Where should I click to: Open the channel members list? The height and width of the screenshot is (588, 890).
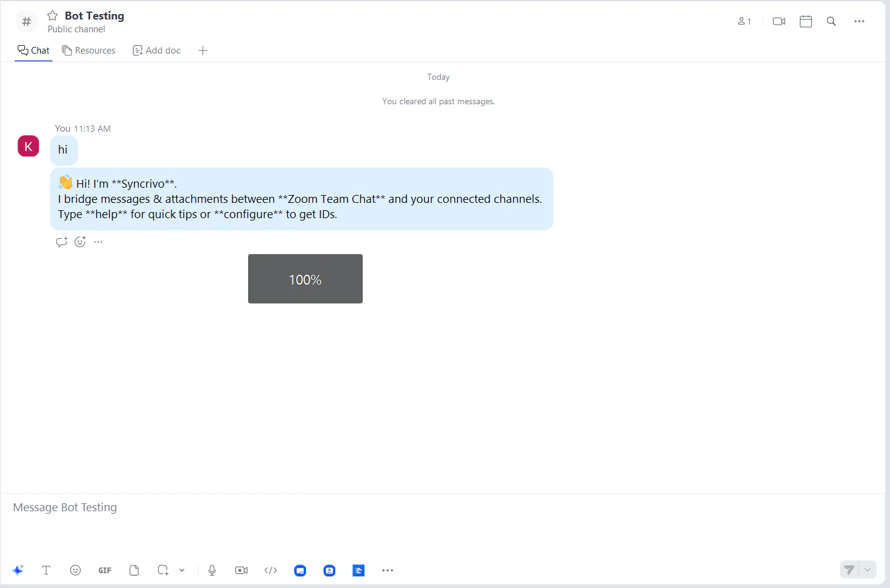coord(744,21)
